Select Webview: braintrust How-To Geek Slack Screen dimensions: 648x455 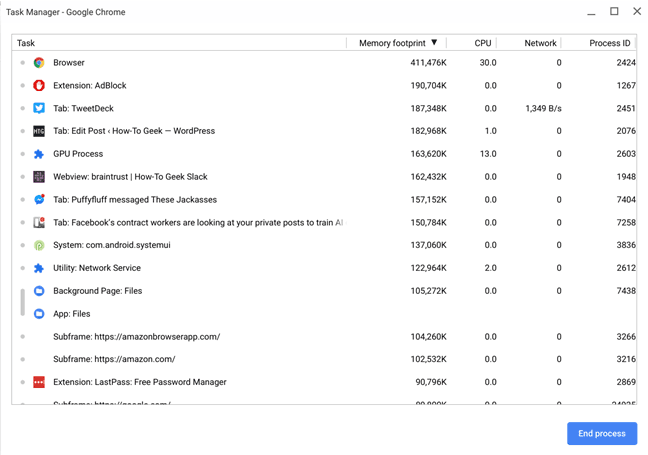(x=130, y=177)
